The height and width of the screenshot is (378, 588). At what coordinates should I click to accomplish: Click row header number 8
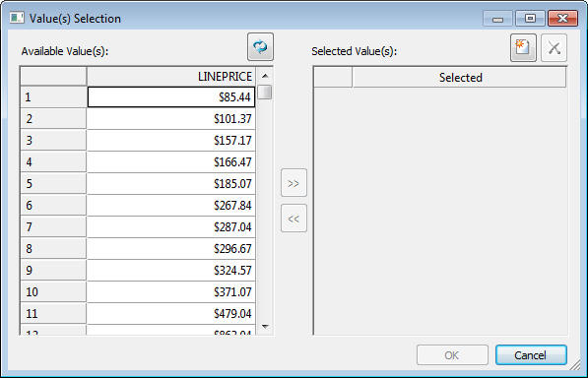pos(53,249)
